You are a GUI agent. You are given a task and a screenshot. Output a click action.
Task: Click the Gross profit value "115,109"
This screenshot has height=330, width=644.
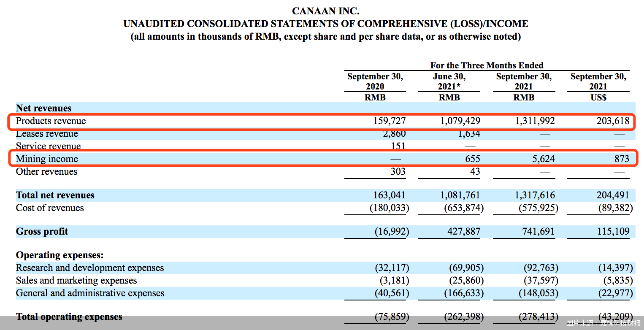pyautogui.click(x=613, y=232)
